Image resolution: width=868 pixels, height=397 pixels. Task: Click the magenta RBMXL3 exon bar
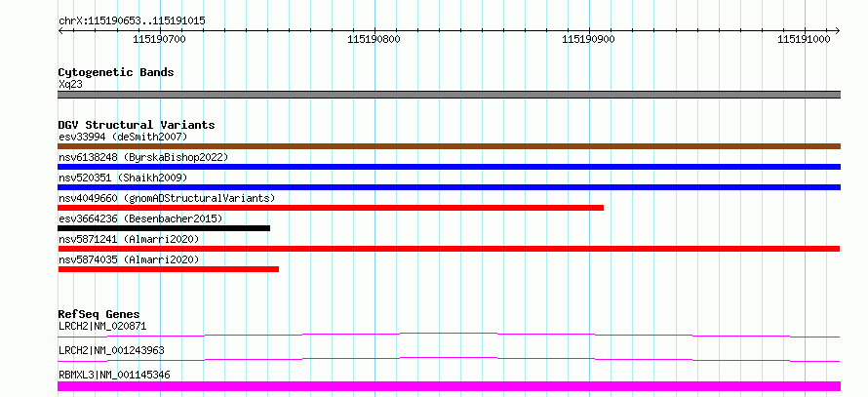449,386
